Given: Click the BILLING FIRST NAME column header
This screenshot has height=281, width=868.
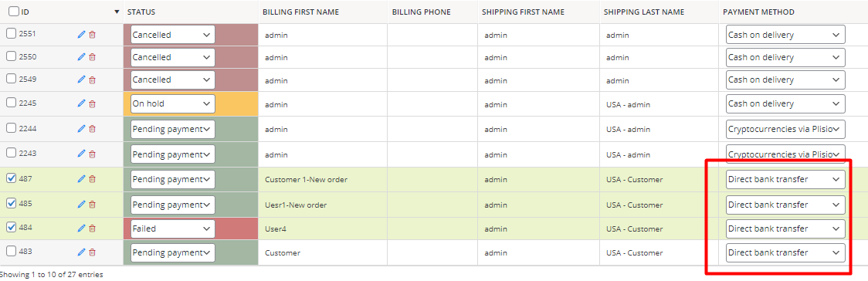Looking at the screenshot, I should (x=300, y=12).
